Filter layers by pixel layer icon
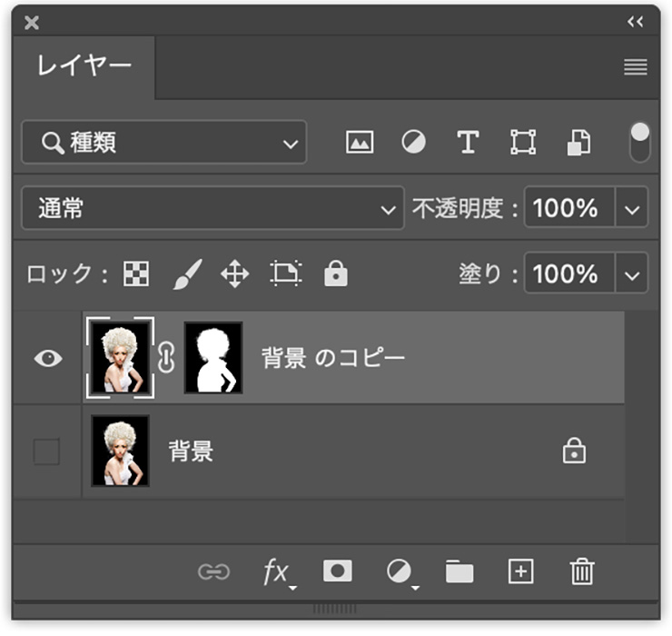The height and width of the screenshot is (636, 672). 360,143
